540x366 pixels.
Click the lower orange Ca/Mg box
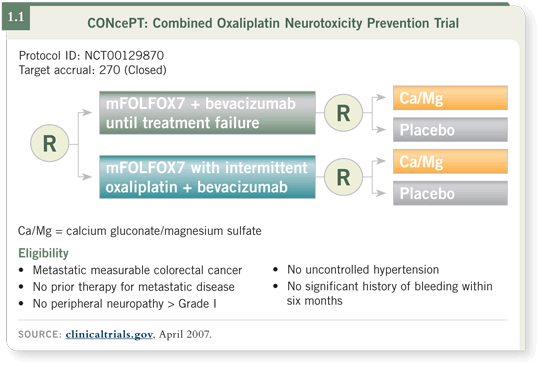pos(450,161)
